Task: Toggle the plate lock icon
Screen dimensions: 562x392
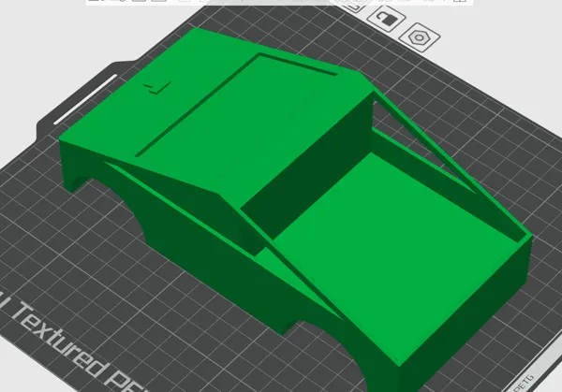Action: 386,19
